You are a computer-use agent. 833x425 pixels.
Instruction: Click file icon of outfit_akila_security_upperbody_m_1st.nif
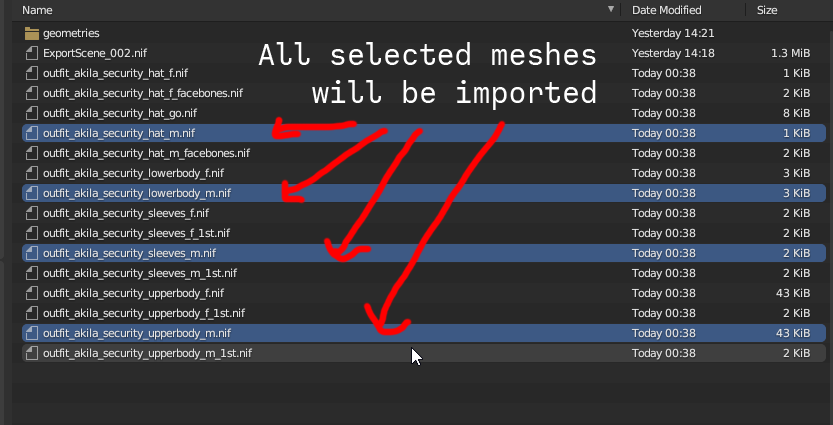(x=32, y=353)
